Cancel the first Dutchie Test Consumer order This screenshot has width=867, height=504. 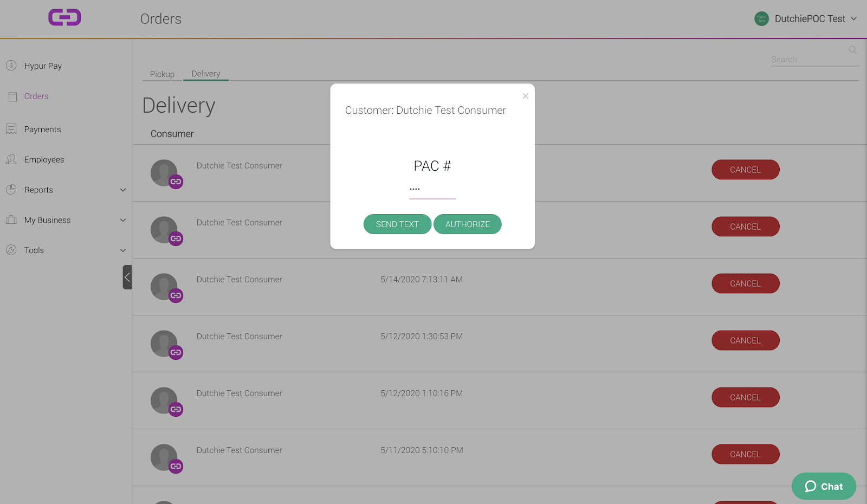746,170
